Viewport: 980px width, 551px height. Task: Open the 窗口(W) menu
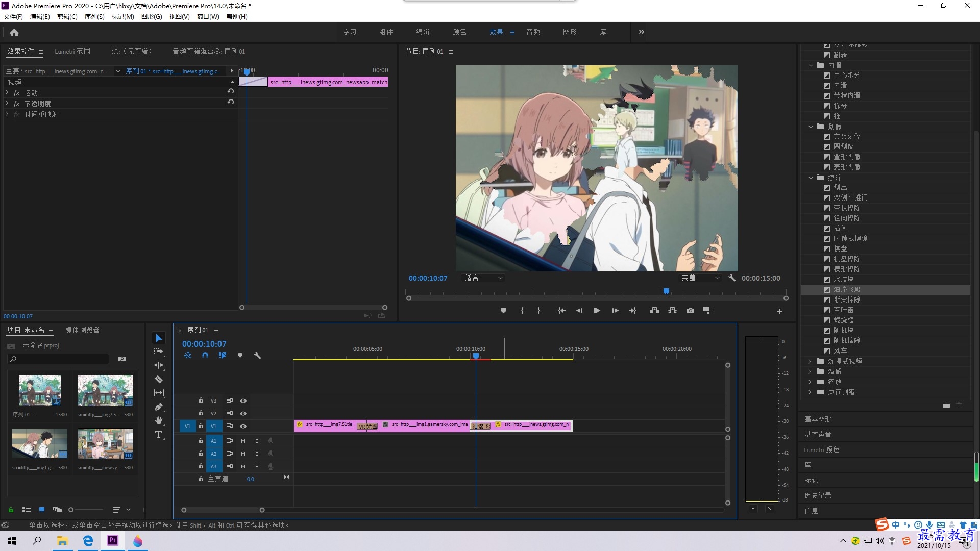(x=208, y=17)
